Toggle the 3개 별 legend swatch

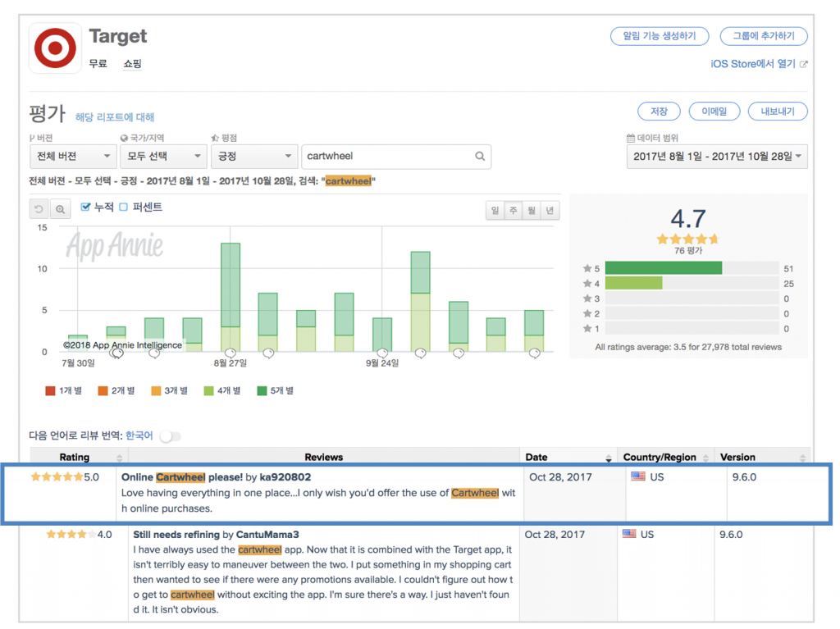click(156, 390)
